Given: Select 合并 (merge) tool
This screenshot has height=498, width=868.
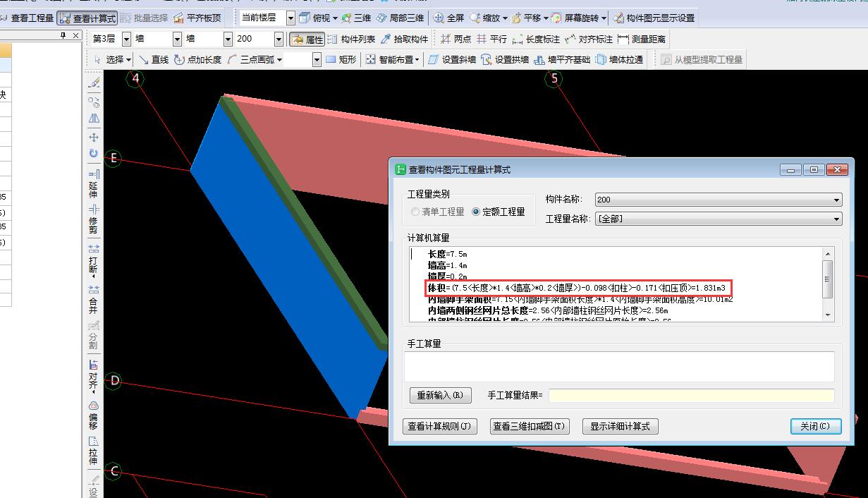Looking at the screenshot, I should tap(94, 298).
